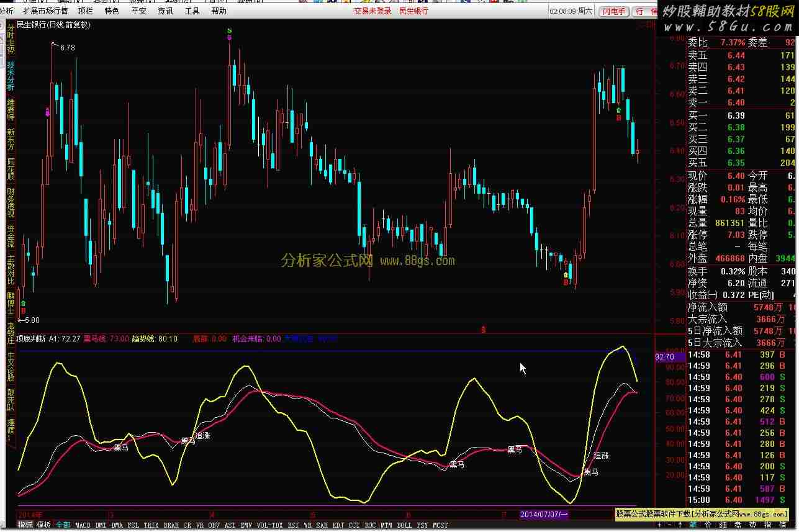
Task: Toggle the 模板 tab at the bottom
Action: tap(43, 525)
